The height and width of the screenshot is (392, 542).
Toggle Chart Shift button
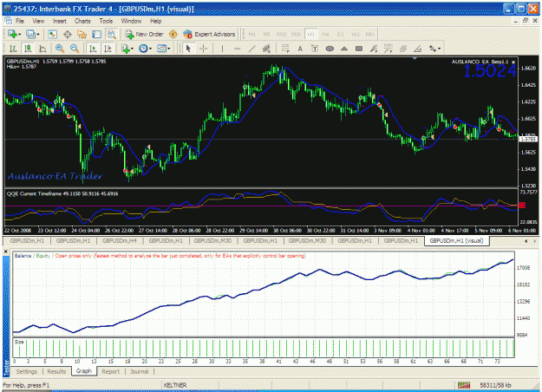[x=108, y=49]
